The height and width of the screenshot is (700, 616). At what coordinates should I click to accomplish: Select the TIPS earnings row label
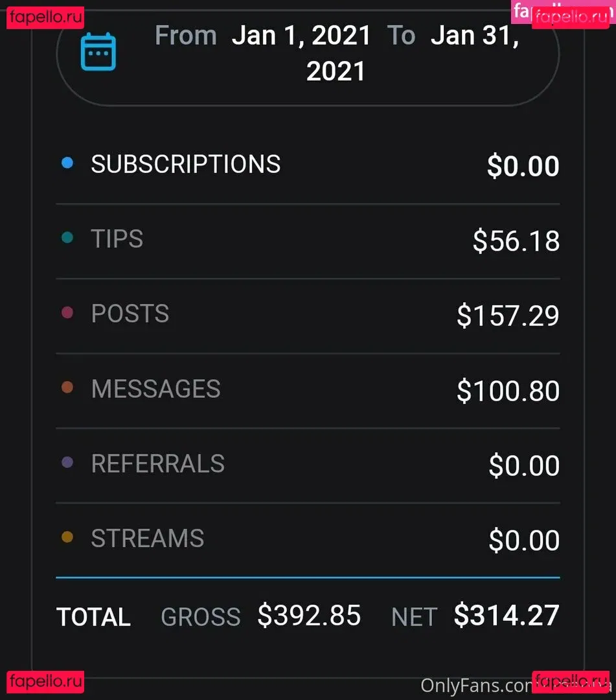(117, 239)
